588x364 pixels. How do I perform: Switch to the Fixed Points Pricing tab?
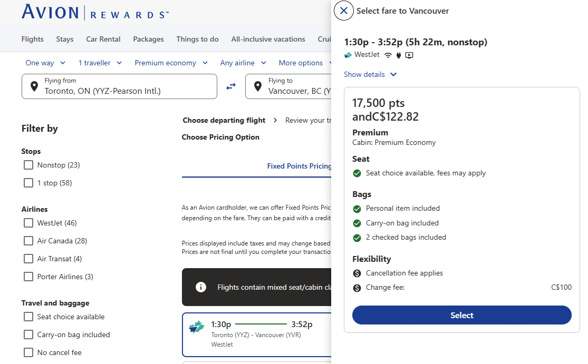click(299, 166)
